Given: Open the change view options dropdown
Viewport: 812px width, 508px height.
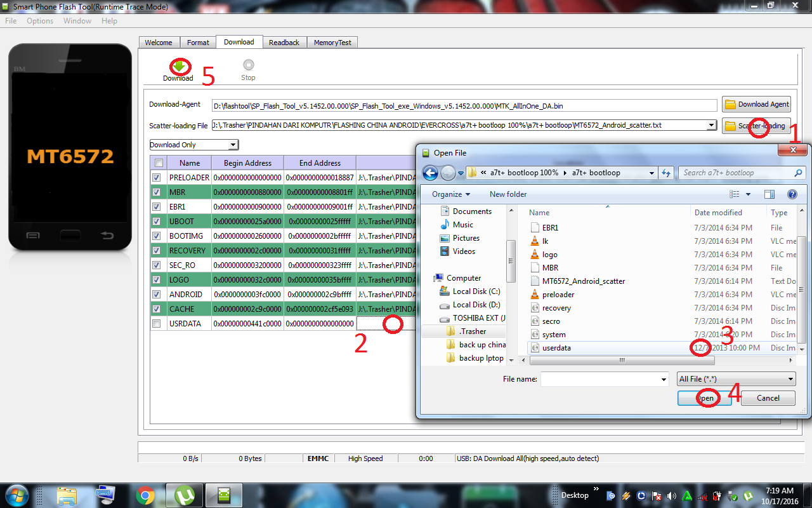Looking at the screenshot, I should click(749, 194).
